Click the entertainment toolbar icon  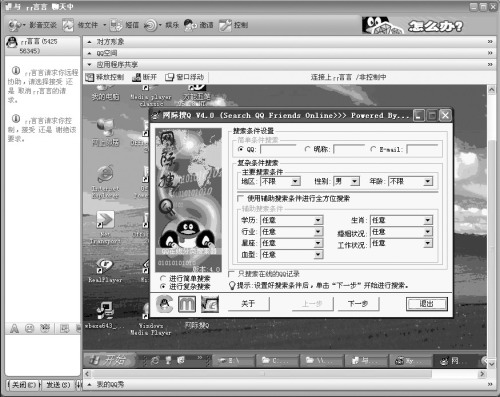pos(150,25)
